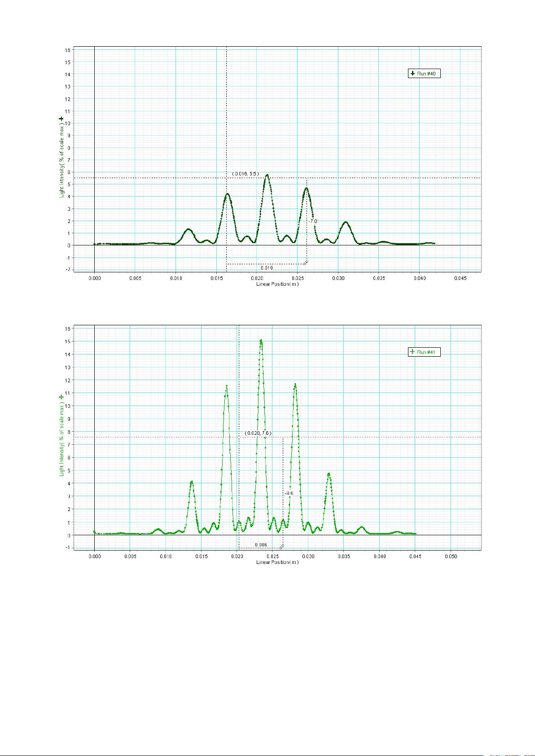The width and height of the screenshot is (535, 756).
Task: Click plus symbol above bottom graph's Light Intensity label
Action: [x=61, y=397]
